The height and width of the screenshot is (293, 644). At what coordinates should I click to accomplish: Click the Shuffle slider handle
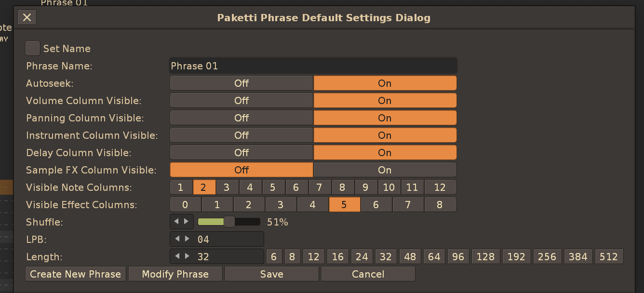(x=229, y=222)
